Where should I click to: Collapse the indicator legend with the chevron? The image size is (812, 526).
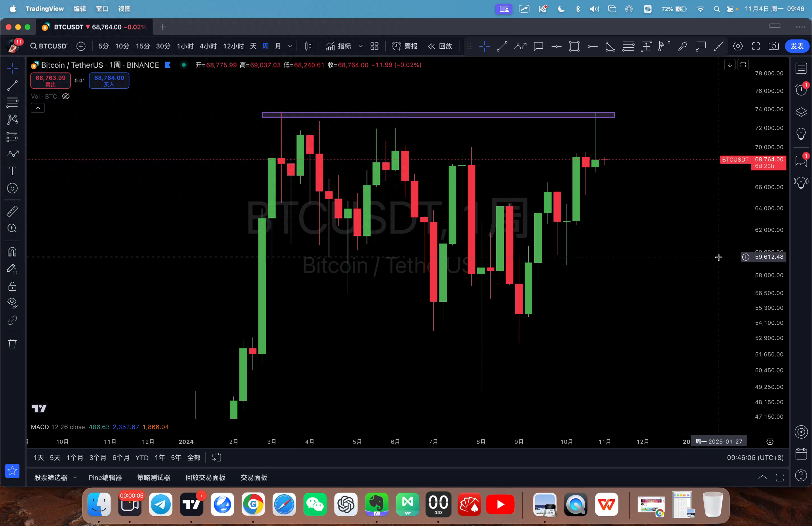click(x=38, y=108)
